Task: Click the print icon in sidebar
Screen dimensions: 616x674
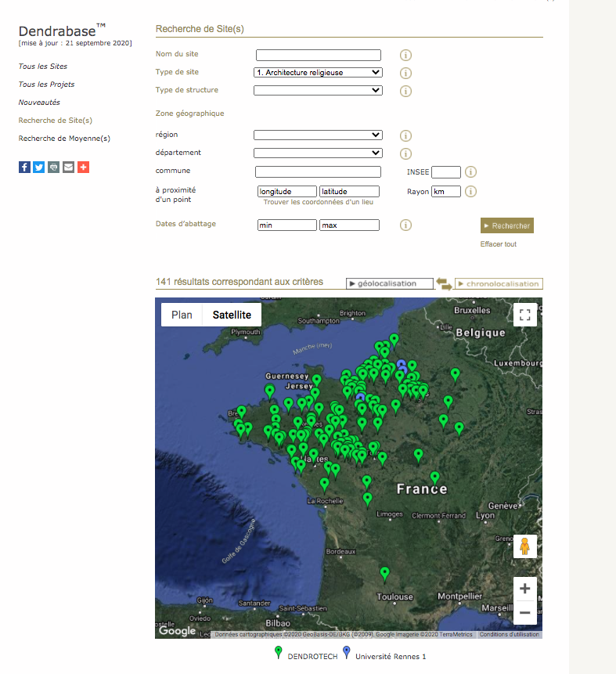Action: click(54, 168)
